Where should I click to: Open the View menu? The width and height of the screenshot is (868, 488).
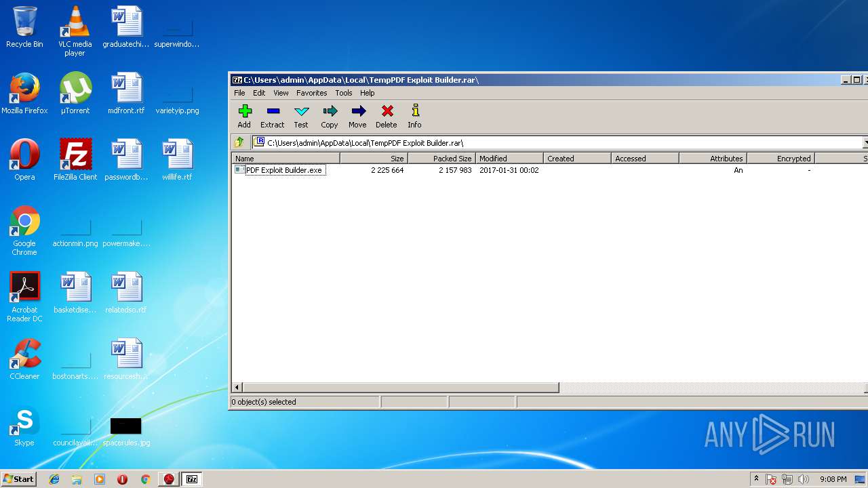281,93
